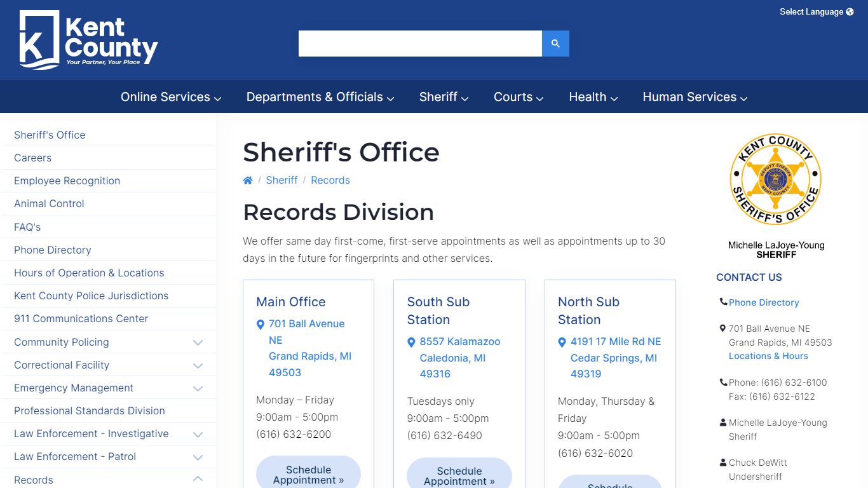The width and height of the screenshot is (868, 488).
Task: Click the magnifier search button
Action: coord(555,43)
